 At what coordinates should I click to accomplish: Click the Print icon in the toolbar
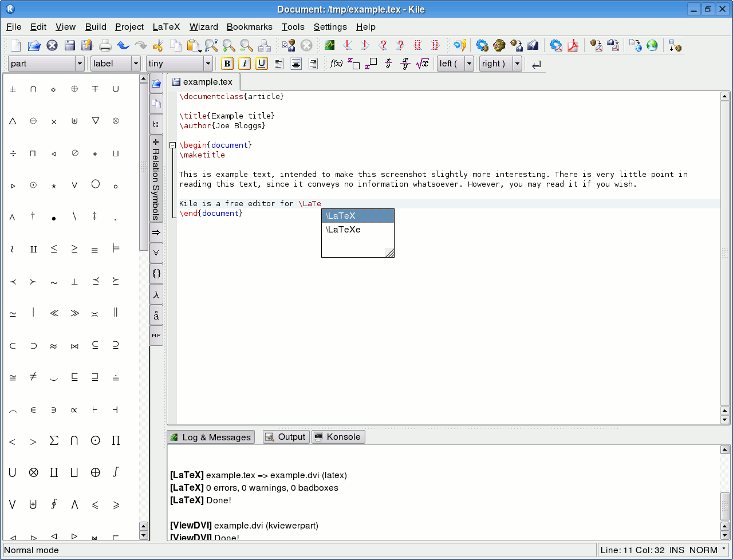pyautogui.click(x=105, y=45)
